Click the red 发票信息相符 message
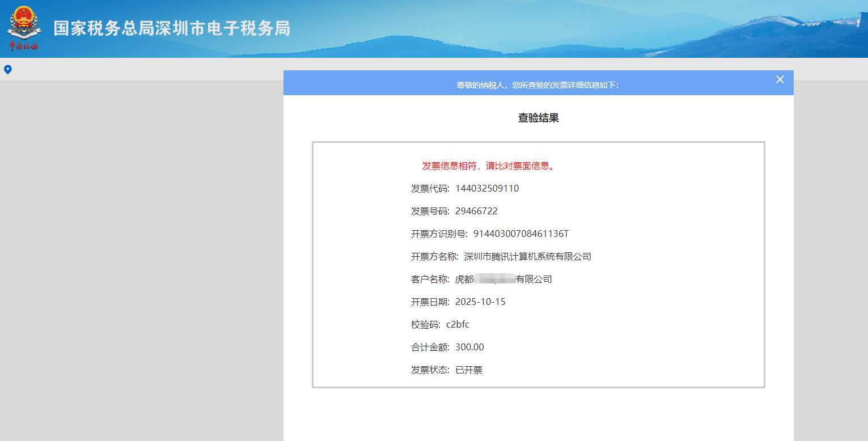The image size is (868, 441). pos(490,166)
